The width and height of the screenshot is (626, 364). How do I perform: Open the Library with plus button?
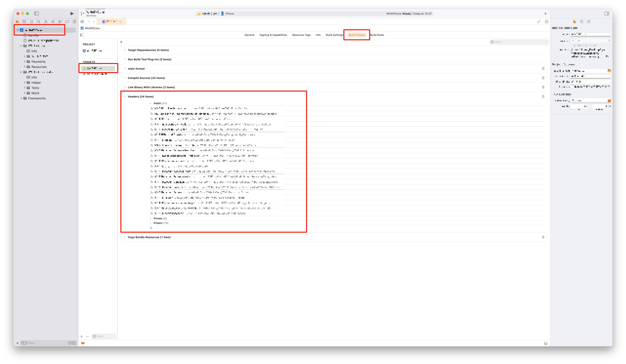click(546, 13)
